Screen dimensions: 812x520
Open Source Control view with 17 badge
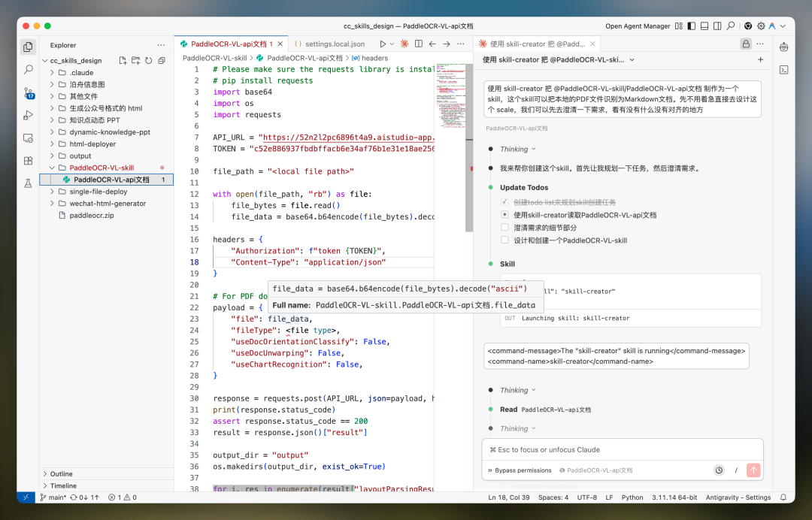click(x=28, y=92)
